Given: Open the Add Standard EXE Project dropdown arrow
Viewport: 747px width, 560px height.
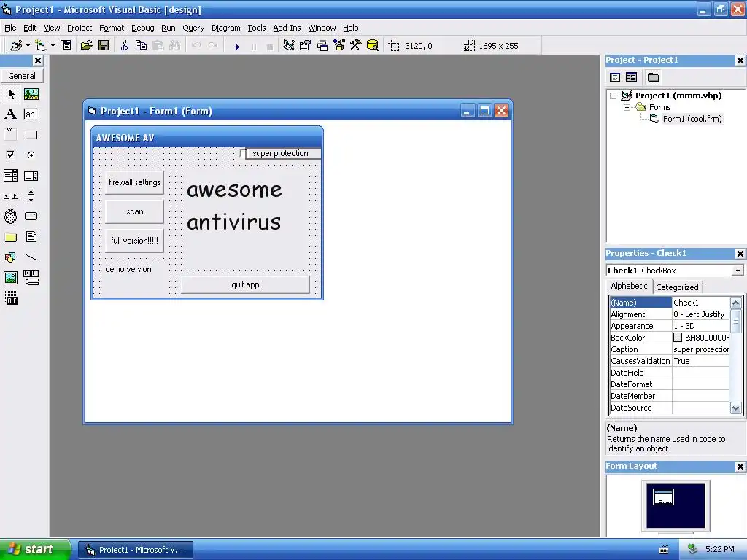Looking at the screenshot, I should coord(28,46).
